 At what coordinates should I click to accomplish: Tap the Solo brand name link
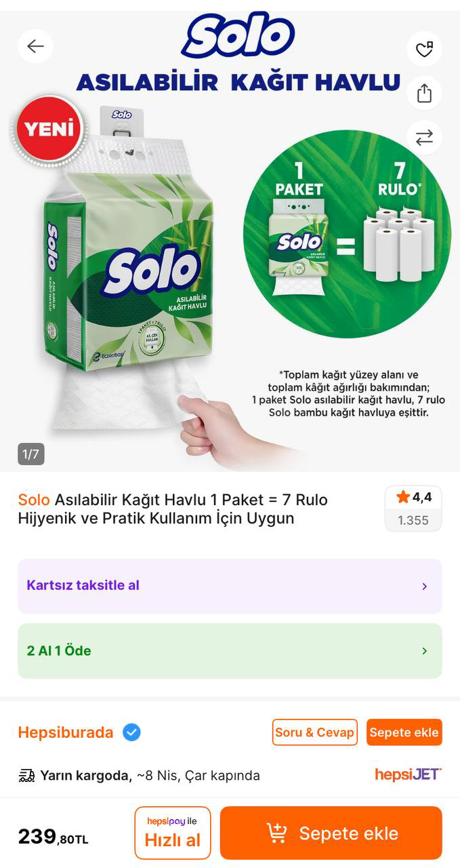coord(34,500)
